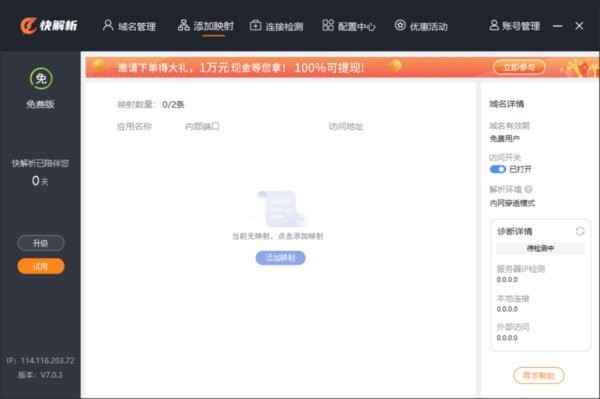Click the 域名管理 person icon
600x399 pixels.
pos(108,26)
